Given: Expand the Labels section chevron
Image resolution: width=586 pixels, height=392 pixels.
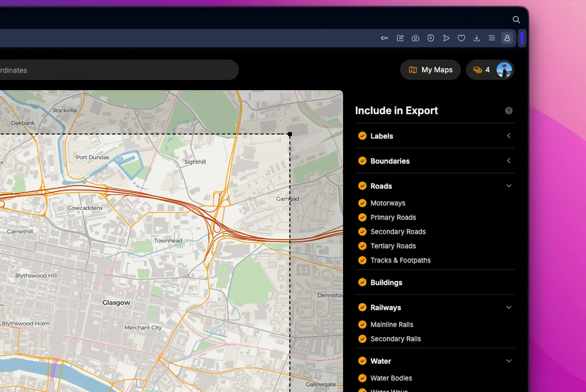Looking at the screenshot, I should tap(509, 136).
